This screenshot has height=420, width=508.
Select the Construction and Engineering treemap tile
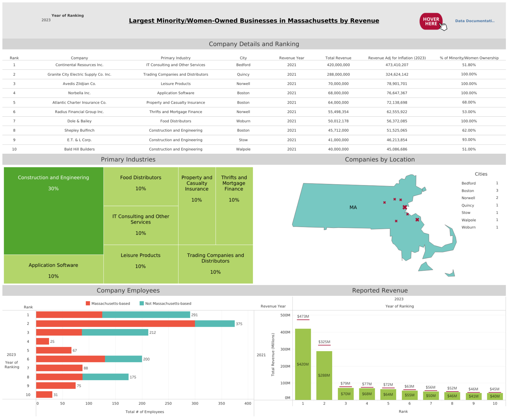[54, 211]
